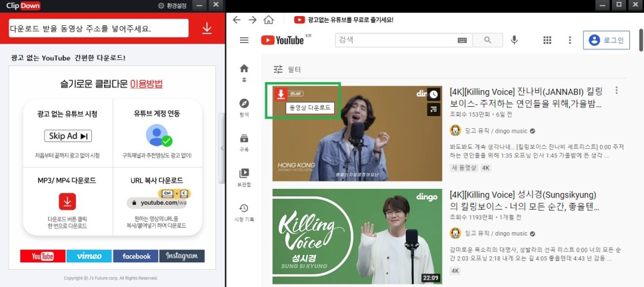The height and width of the screenshot is (287, 644).
Task: Click the Skip Ad button illustration
Action: point(68,136)
